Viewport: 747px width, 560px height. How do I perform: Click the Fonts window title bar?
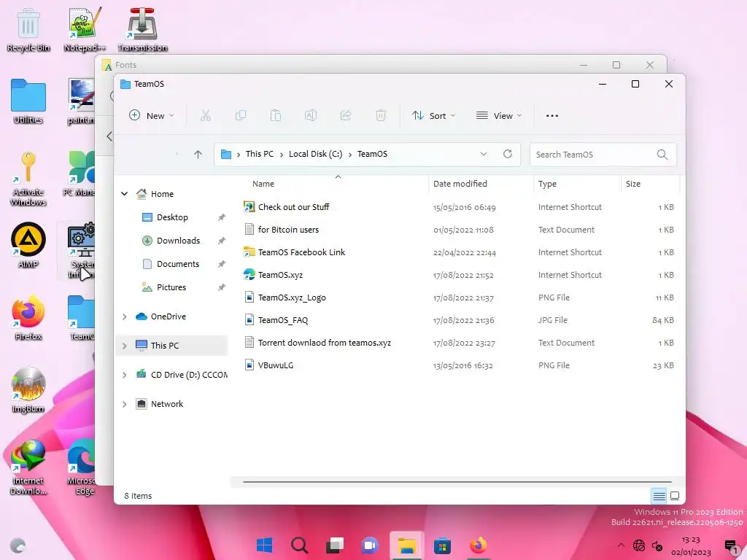pos(333,64)
